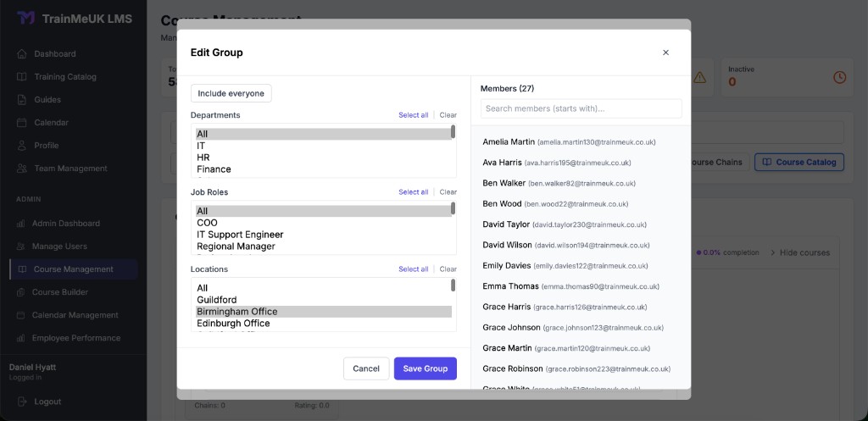Click the Training Catalog book icon
The height and width of the screenshot is (421, 868).
[21, 77]
